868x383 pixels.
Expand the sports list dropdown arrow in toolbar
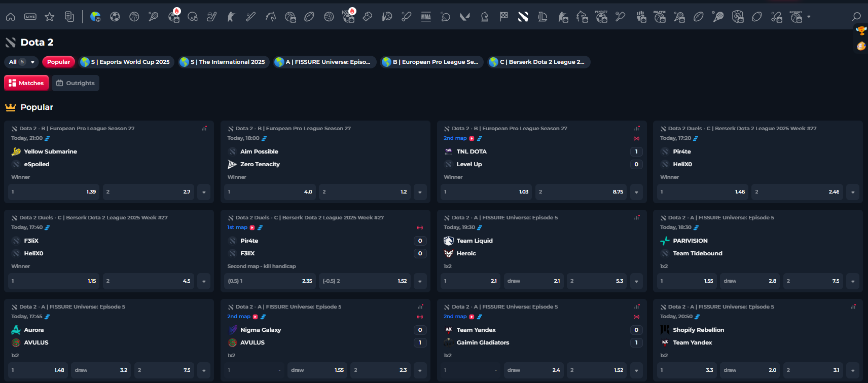pyautogui.click(x=809, y=17)
